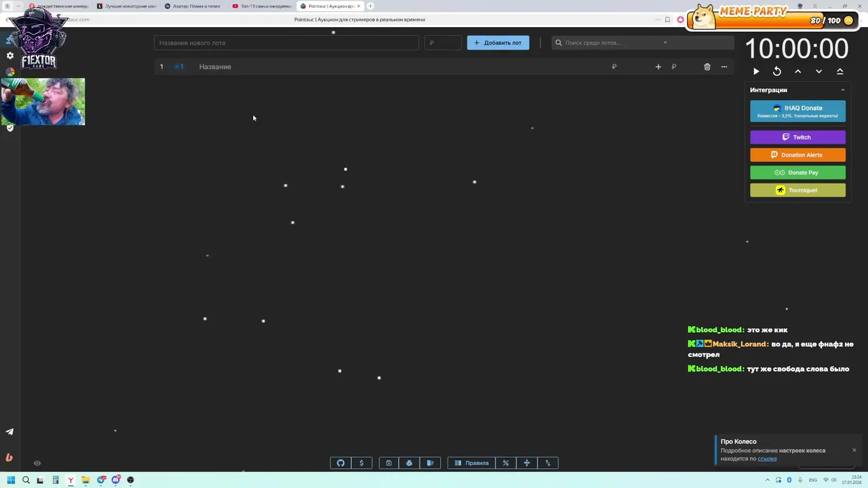868x488 pixels.
Task: Close the Про Колесо notification
Action: 854,450
